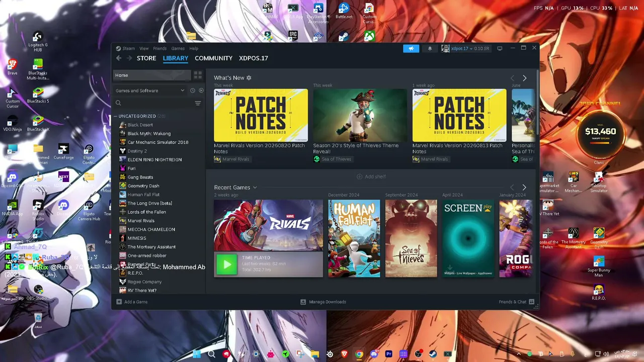Select Home in the library sidebar
Image resolution: width=644 pixels, height=362 pixels.
[152, 75]
